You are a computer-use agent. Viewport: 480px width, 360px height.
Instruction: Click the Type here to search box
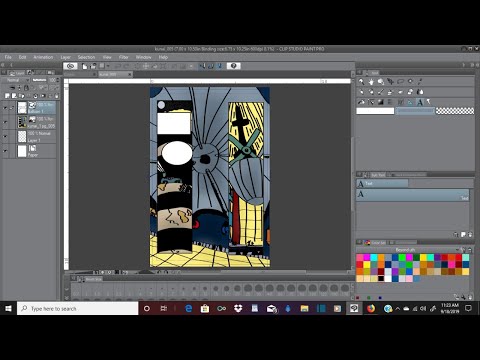(x=78, y=309)
